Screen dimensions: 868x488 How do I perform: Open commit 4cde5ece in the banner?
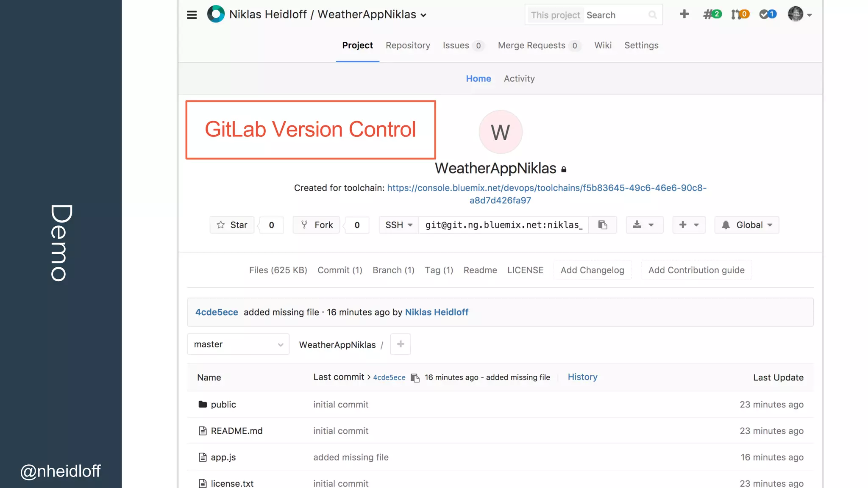point(217,312)
